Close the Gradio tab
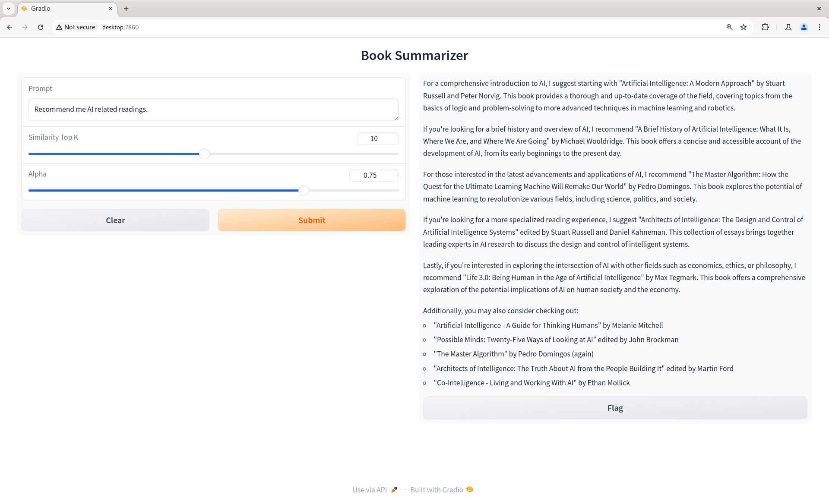829x504 pixels. point(111,9)
